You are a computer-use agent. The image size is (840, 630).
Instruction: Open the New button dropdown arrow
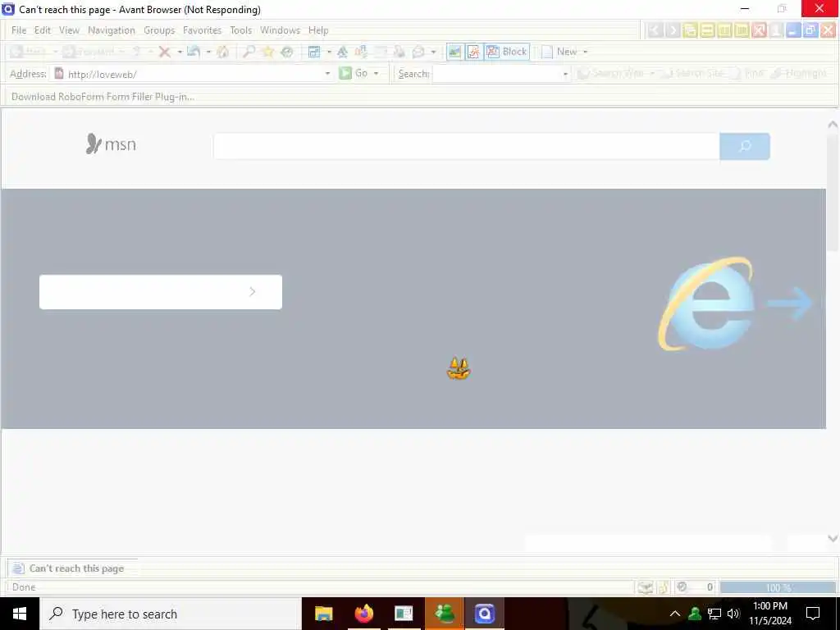tap(585, 52)
